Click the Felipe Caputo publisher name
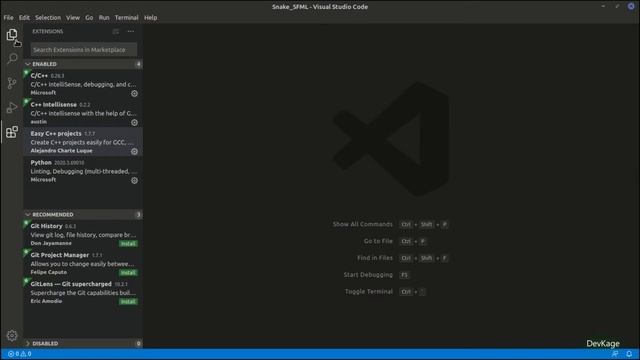Viewport: 640px width, 360px height. [x=49, y=272]
